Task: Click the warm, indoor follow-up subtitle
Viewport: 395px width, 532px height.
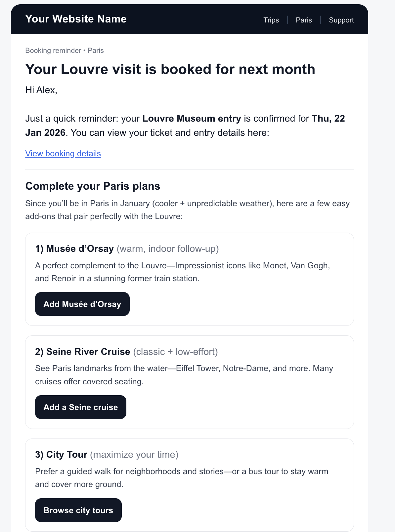Action: [x=168, y=248]
